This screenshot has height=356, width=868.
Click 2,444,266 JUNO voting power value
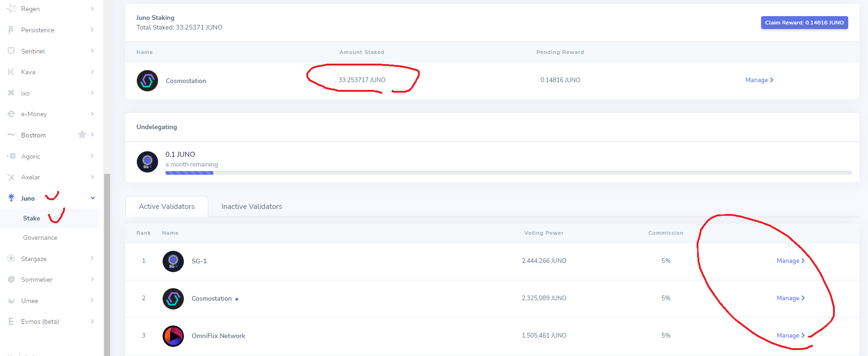544,261
